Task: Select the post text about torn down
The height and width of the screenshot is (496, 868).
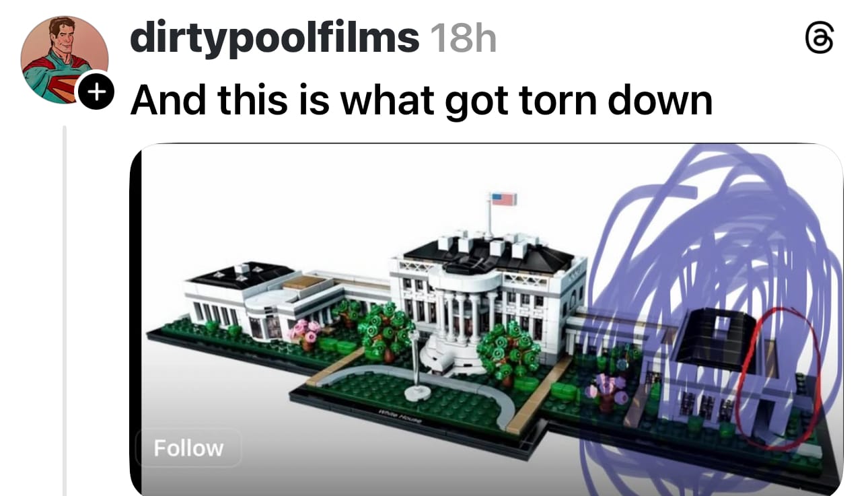Action: [421, 100]
